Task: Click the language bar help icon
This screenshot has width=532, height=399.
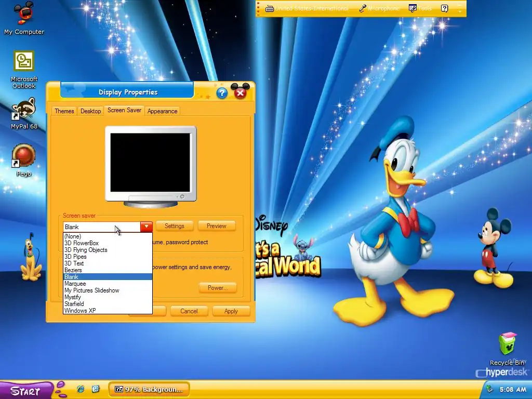Action: point(445,8)
